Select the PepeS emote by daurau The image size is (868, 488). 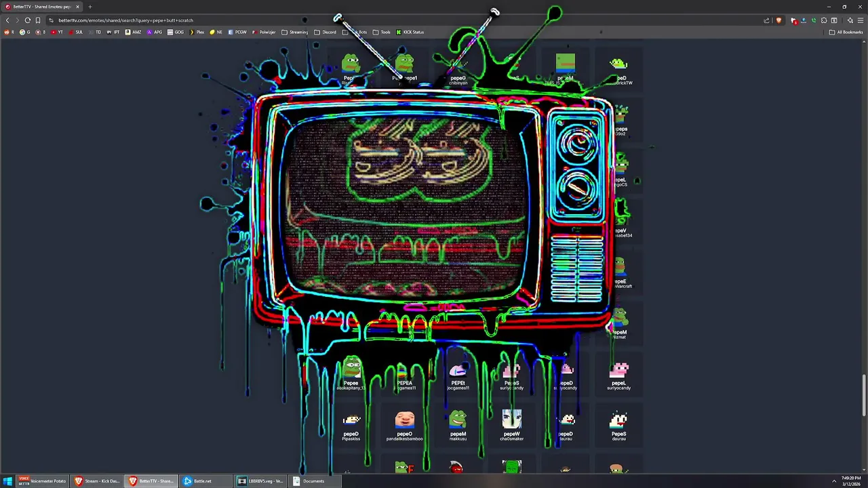[618, 424]
